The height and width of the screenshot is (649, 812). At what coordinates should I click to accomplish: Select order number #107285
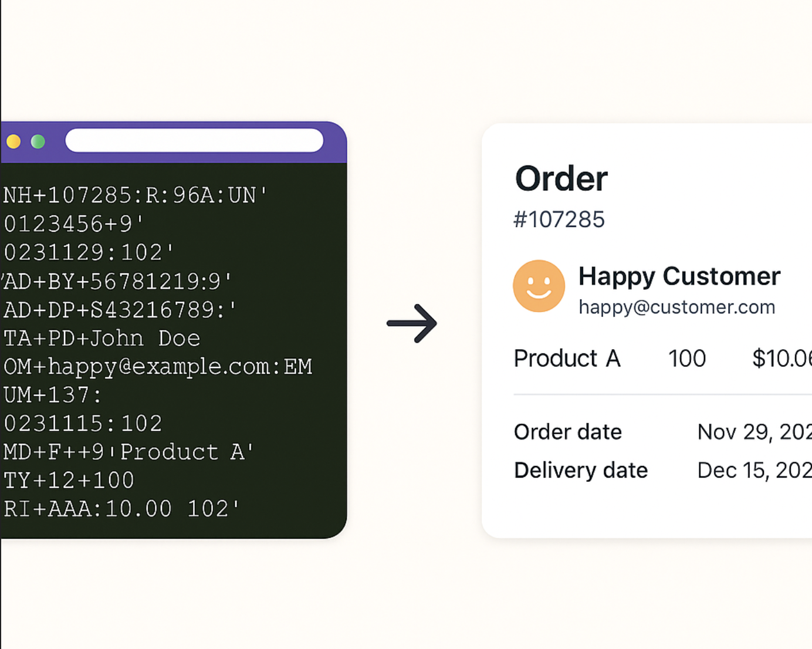559,219
